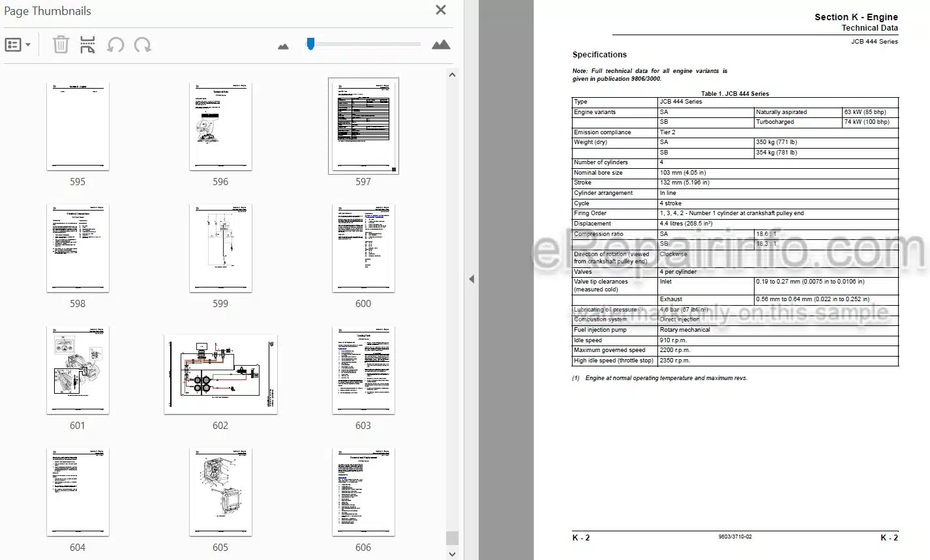Screen dimensions: 930x560
Task: Delete selected page with trash icon
Action: (61, 44)
